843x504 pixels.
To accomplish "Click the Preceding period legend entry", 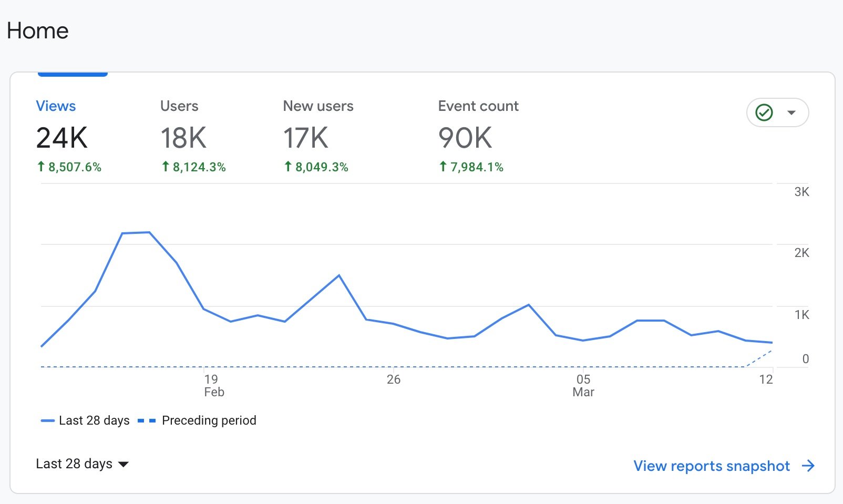I will 197,420.
